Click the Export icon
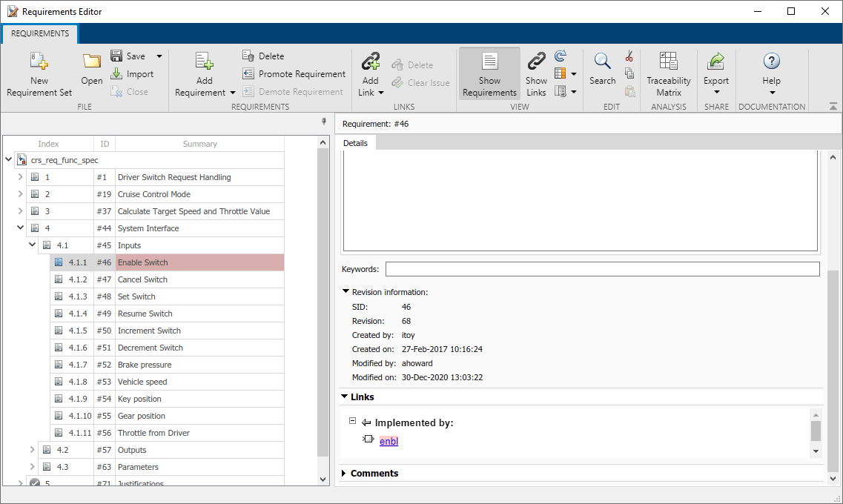This screenshot has height=504, width=843. pyautogui.click(x=716, y=62)
